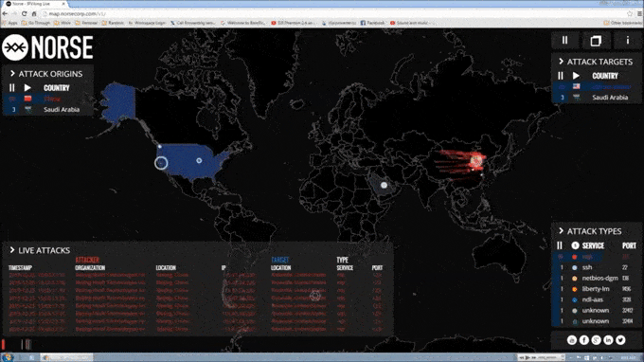Click the Norse logo
644x362 pixels.
[x=47, y=47]
